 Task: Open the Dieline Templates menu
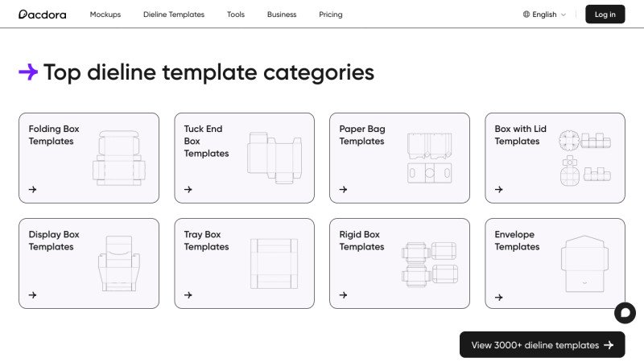coord(174,14)
